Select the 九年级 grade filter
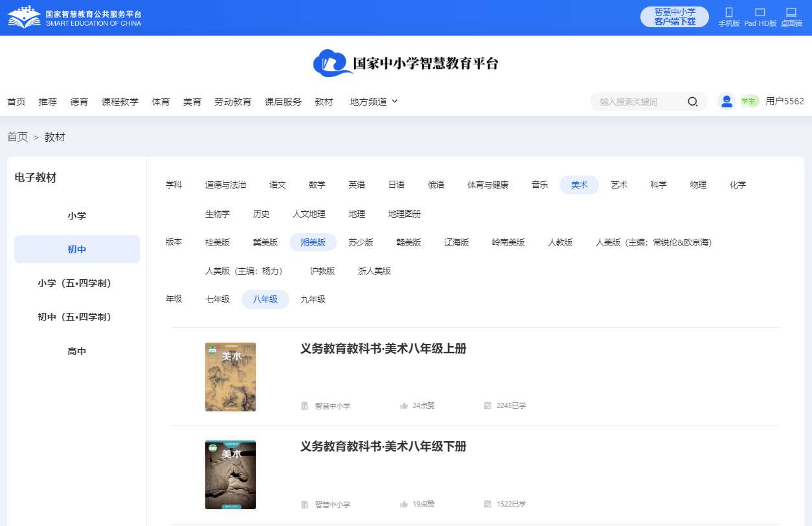This screenshot has width=812, height=526. click(x=313, y=299)
